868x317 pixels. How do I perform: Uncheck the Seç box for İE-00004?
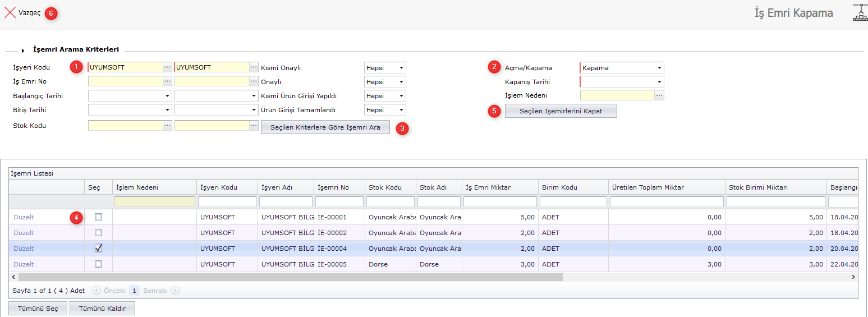click(x=99, y=248)
